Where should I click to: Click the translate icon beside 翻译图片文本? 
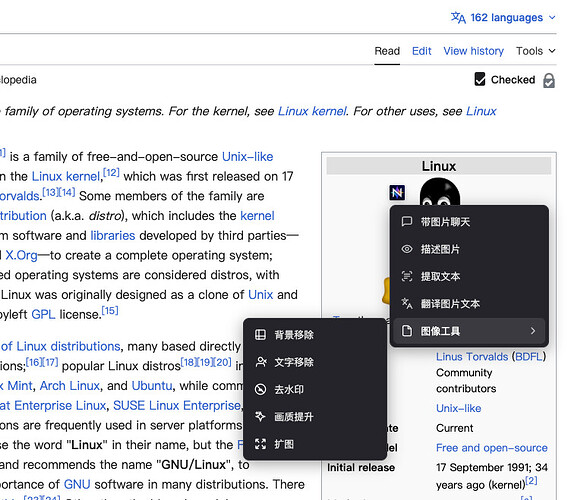(407, 303)
